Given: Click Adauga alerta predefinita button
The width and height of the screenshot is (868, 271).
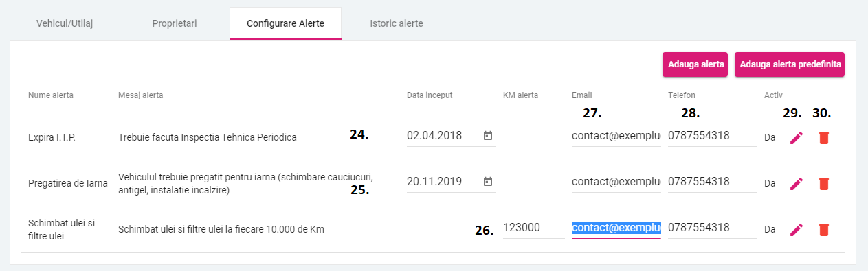Looking at the screenshot, I should (790, 64).
